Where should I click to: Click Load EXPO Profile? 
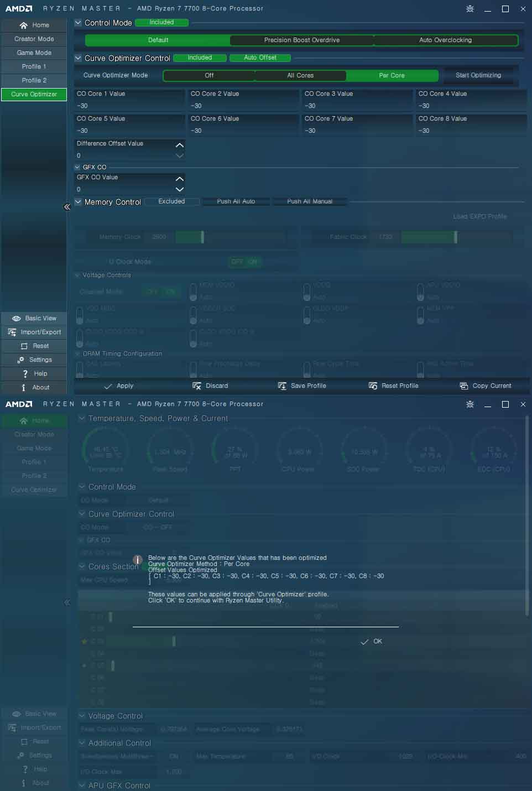480,217
